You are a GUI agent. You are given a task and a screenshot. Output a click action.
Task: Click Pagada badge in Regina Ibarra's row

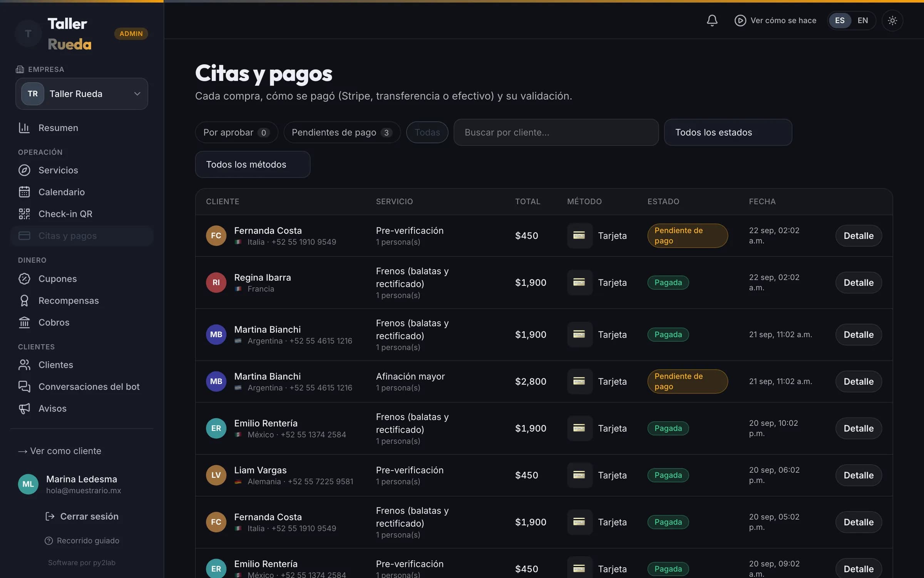pos(668,282)
